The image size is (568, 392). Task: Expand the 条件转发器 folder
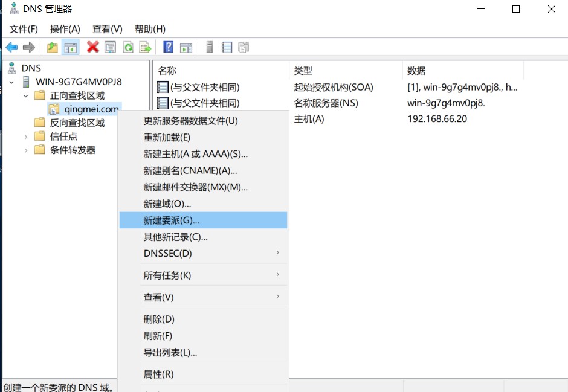click(26, 150)
